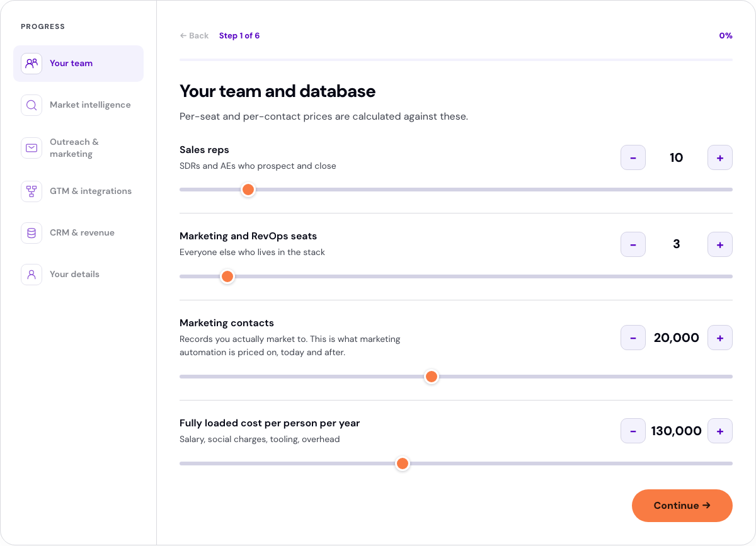This screenshot has width=756, height=546.
Task: Click the Continue button
Action: point(682,506)
